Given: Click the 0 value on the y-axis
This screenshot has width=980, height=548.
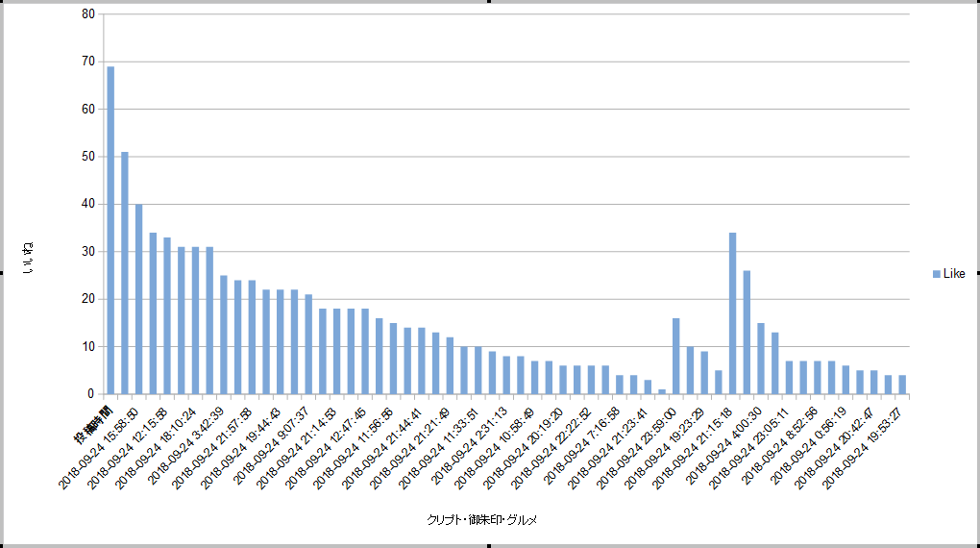Looking at the screenshot, I should 91,394.
